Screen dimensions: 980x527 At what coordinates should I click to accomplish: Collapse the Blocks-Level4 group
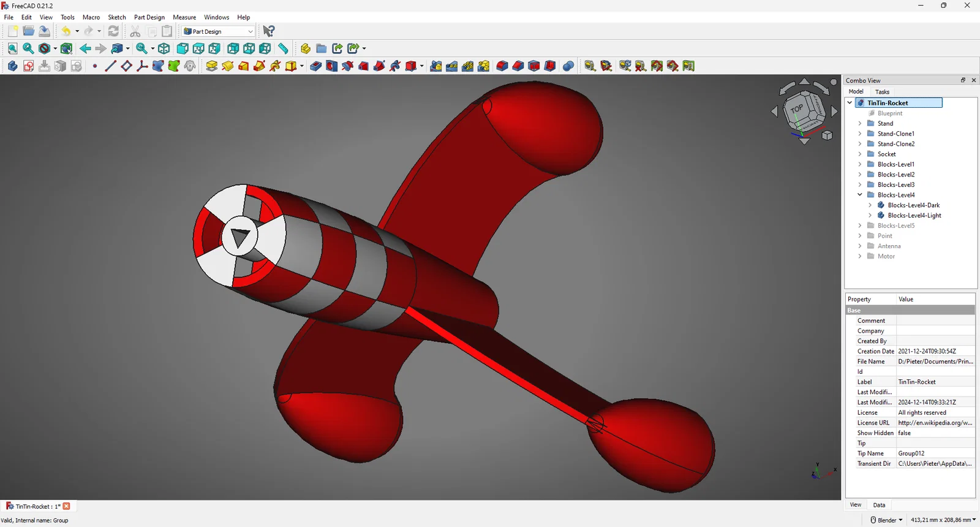[860, 195]
